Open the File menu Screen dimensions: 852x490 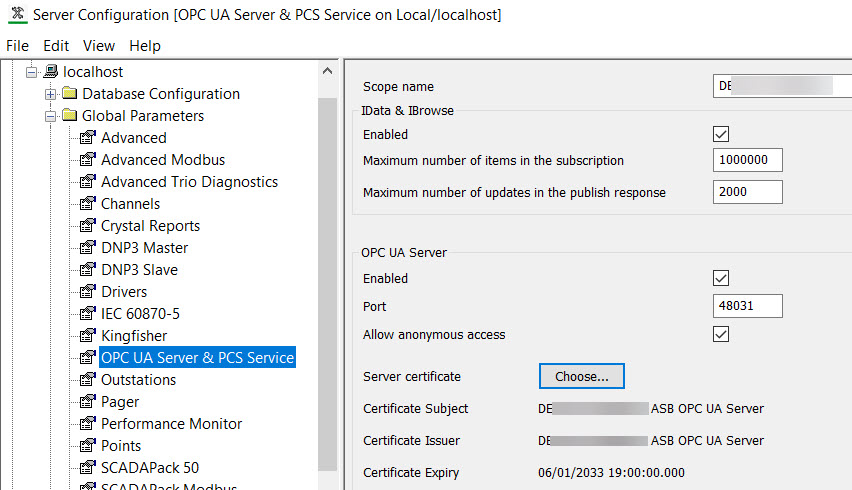click(x=17, y=46)
